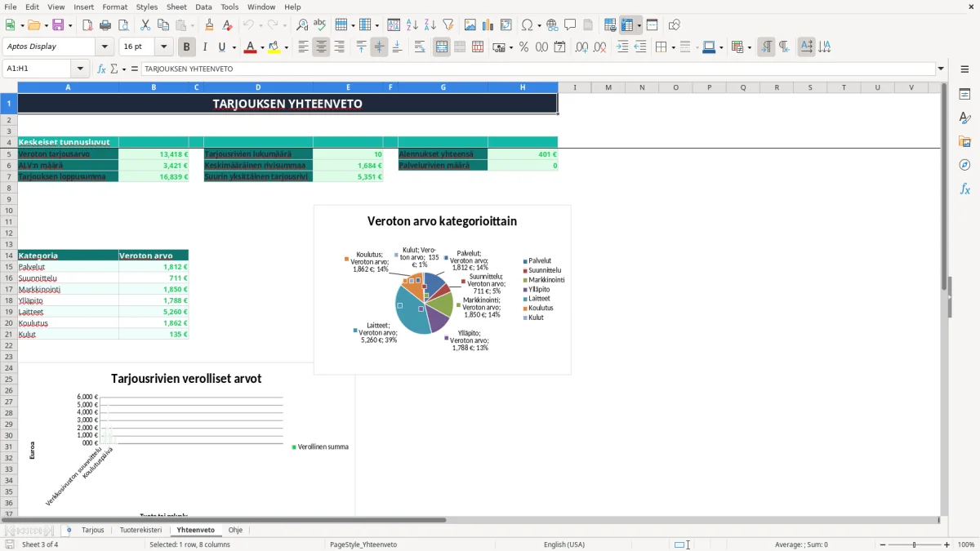980x551 pixels.
Task: Click the Cut scissors icon
Action: click(x=145, y=25)
